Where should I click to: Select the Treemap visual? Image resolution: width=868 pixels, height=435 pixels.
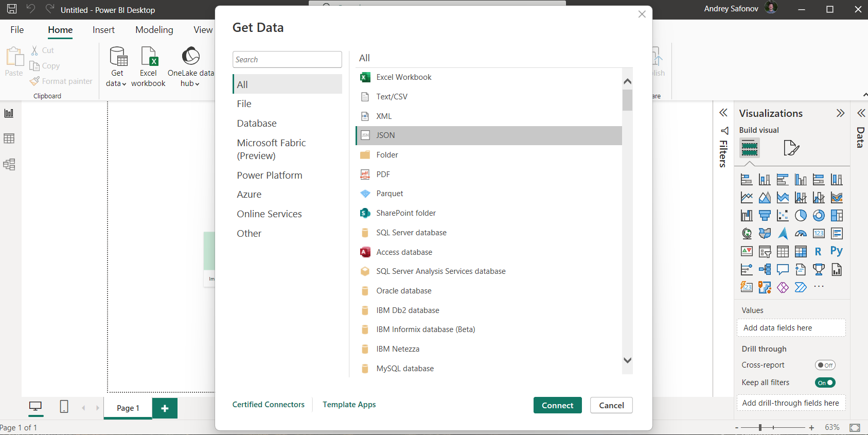point(837,216)
